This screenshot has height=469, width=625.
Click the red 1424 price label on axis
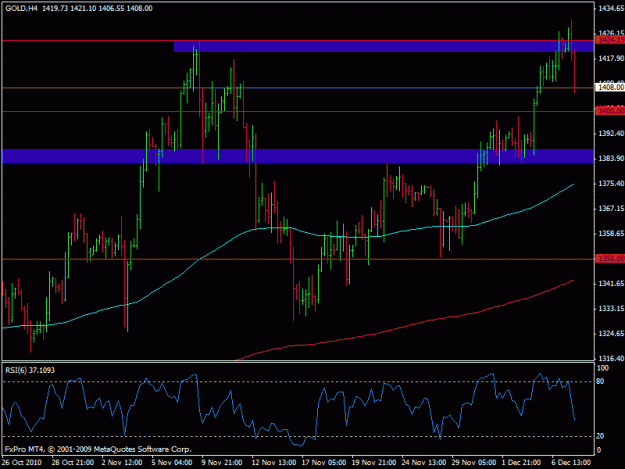pos(610,39)
